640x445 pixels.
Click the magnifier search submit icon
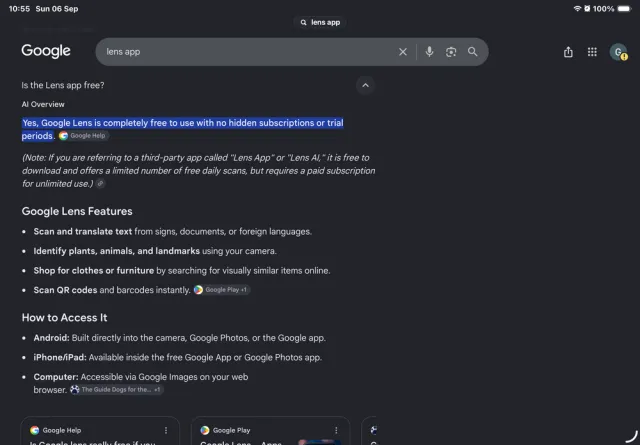click(x=472, y=52)
